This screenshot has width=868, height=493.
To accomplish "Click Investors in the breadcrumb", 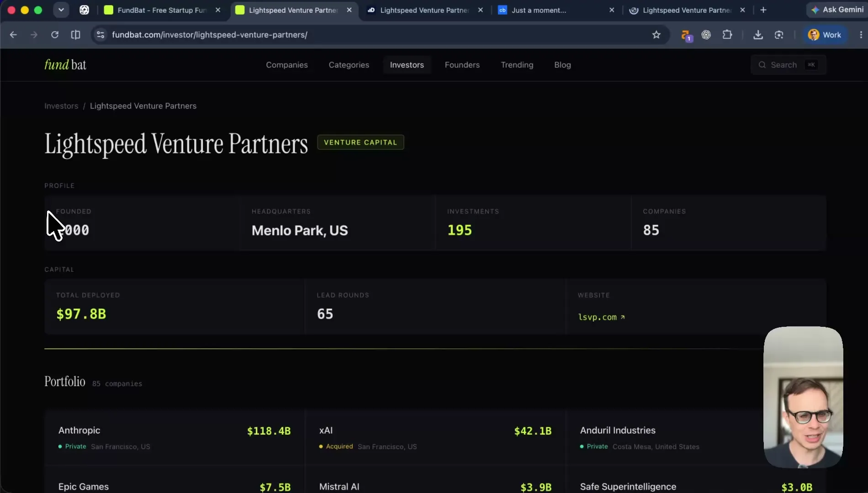I will coord(61,106).
